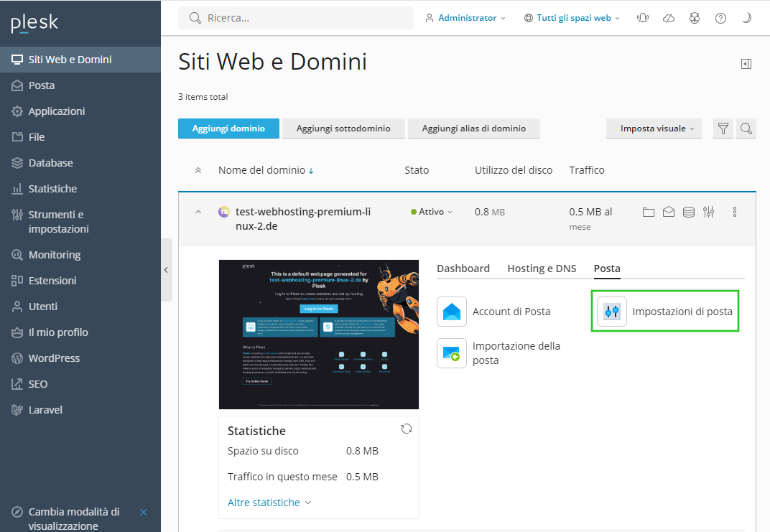Viewport: 770px width, 532px height.
Task: Click the website preview thumbnail
Action: coord(319,335)
